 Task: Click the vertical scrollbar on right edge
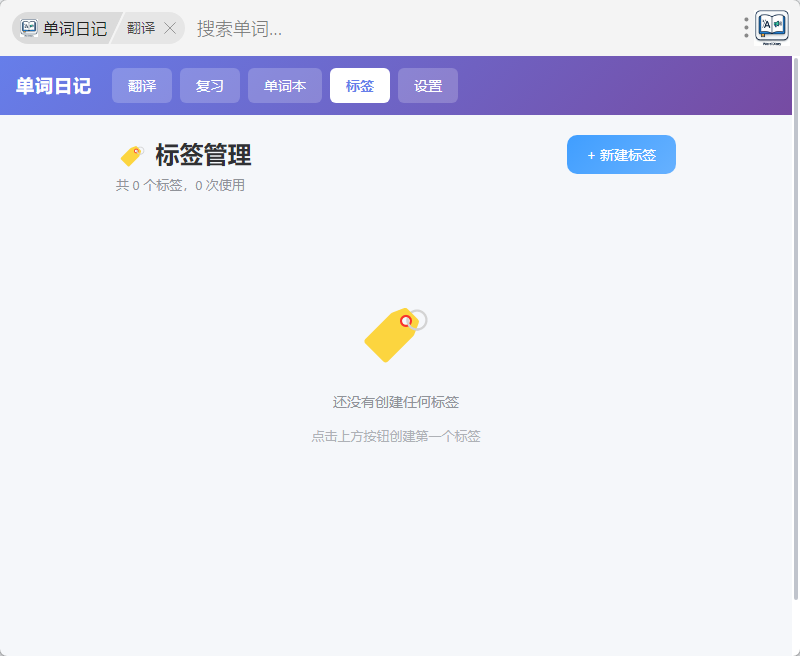coord(796,330)
